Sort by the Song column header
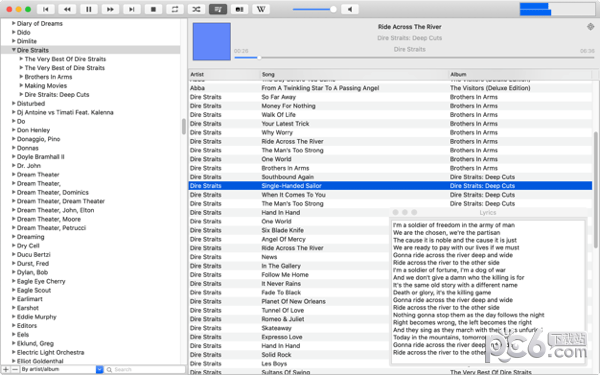This screenshot has height=375, width=600. [354, 74]
